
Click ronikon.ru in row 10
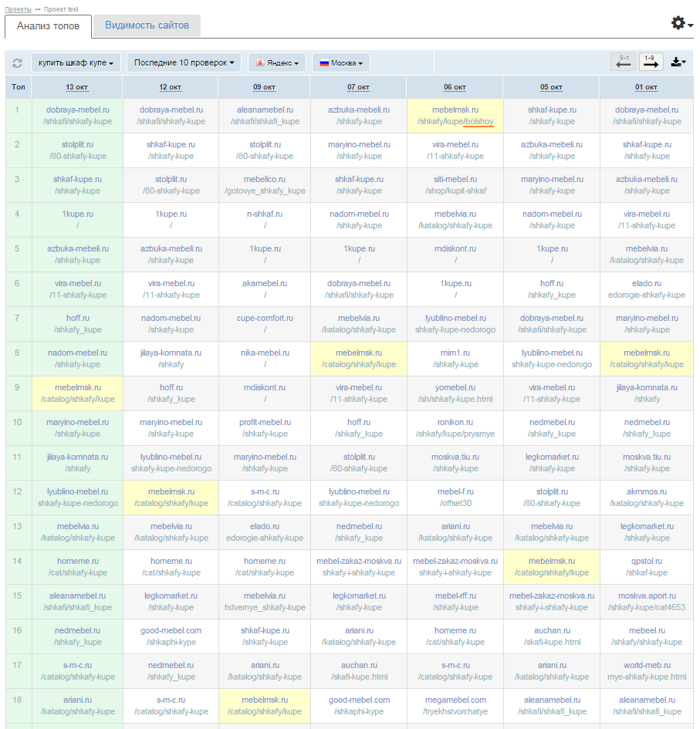click(455, 422)
